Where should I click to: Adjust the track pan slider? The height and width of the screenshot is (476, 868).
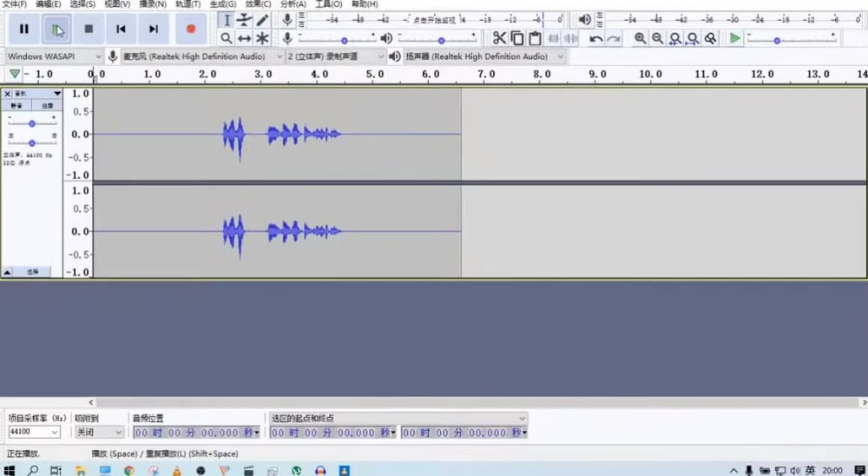31,141
